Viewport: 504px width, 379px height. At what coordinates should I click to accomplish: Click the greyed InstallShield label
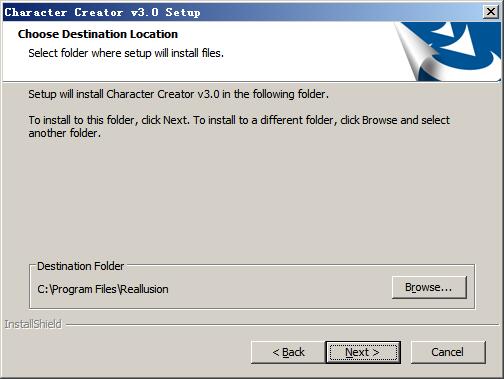[33, 324]
